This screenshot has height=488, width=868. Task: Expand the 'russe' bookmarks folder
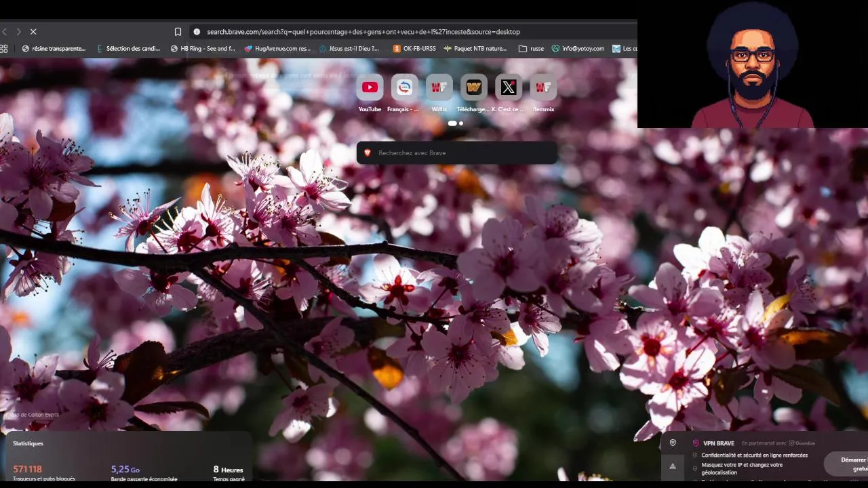pos(531,49)
